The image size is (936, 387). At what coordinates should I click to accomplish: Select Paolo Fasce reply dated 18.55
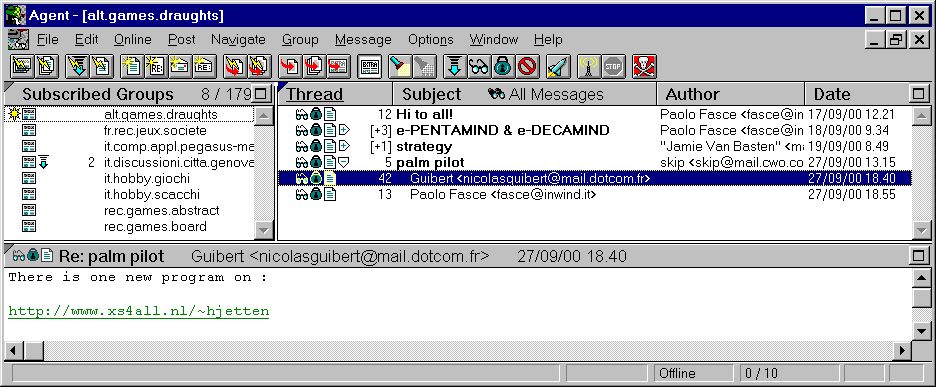(x=595, y=194)
